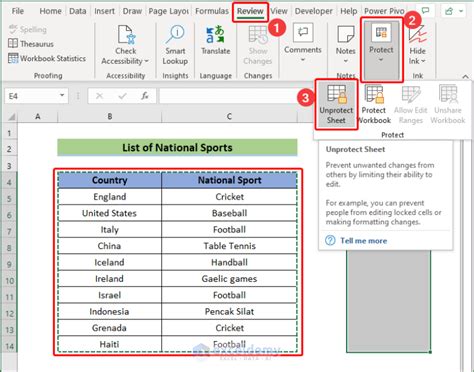Select row 2 header
Image resolution: width=474 pixels, height=372 pixels.
click(x=9, y=149)
